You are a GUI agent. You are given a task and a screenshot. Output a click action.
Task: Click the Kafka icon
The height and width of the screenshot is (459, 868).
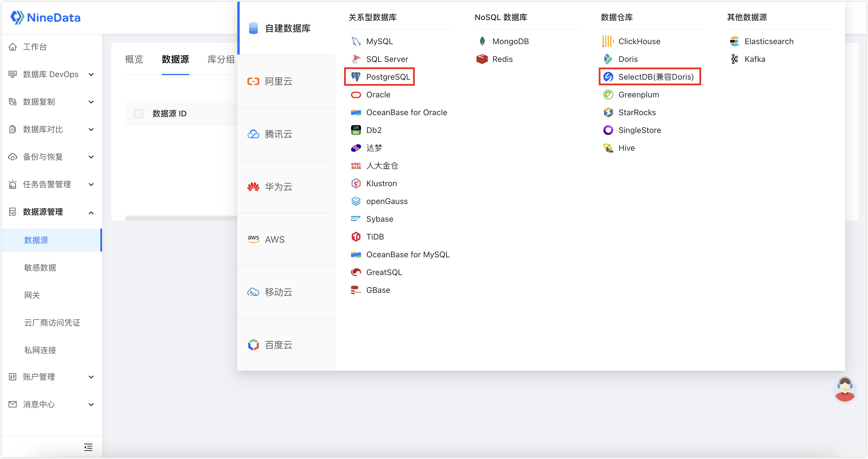734,59
